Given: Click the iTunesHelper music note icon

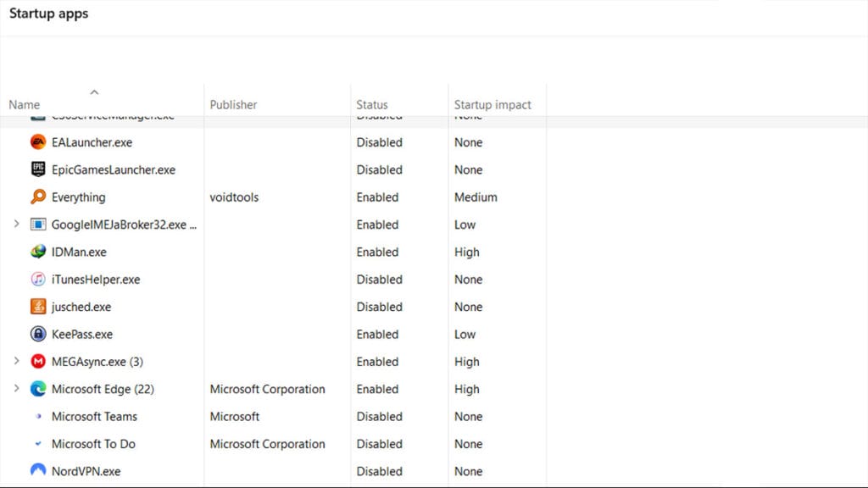Looking at the screenshot, I should tap(38, 280).
